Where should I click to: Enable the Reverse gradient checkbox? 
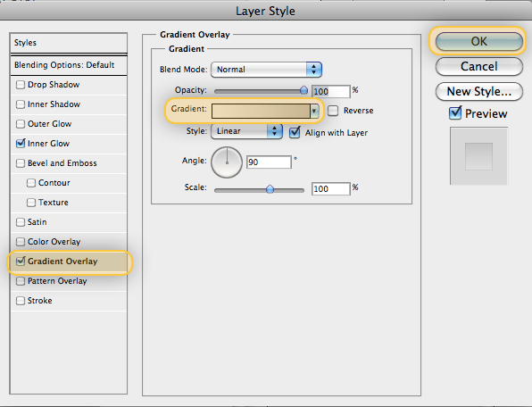click(x=333, y=111)
